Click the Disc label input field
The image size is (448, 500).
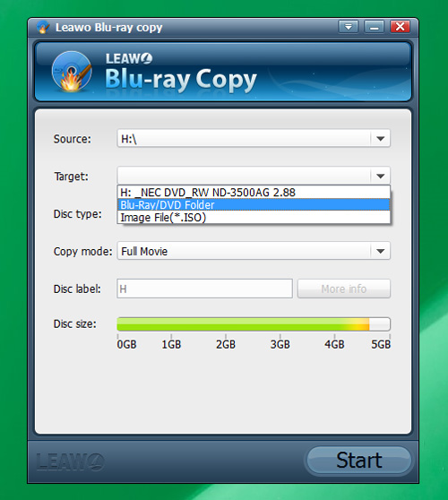204,289
